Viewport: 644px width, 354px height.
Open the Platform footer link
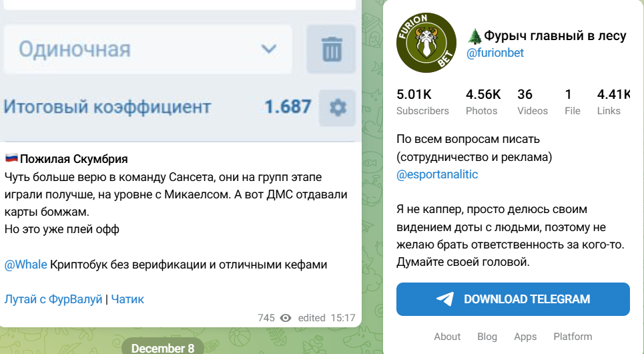pos(573,337)
